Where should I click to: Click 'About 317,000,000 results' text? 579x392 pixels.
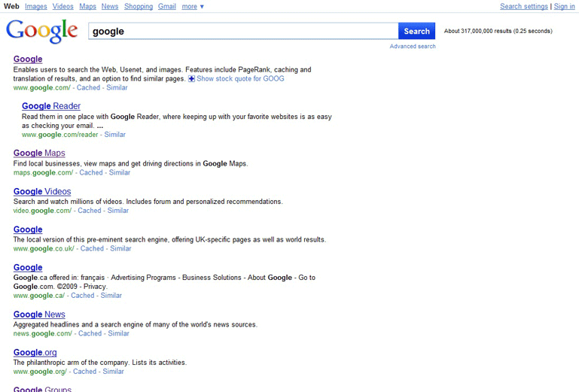[478, 31]
